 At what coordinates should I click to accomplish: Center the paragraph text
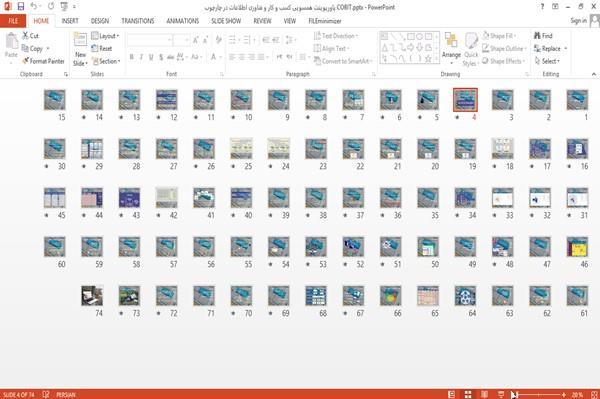click(241, 57)
